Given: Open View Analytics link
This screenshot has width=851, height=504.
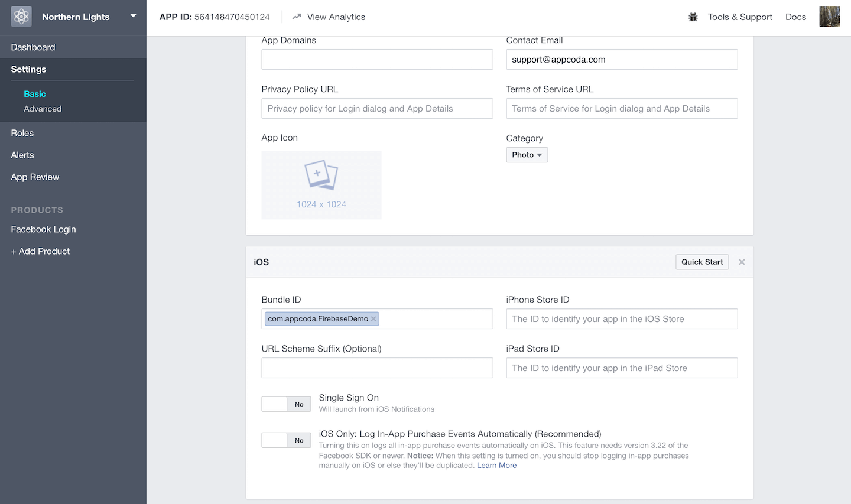Looking at the screenshot, I should 336,17.
